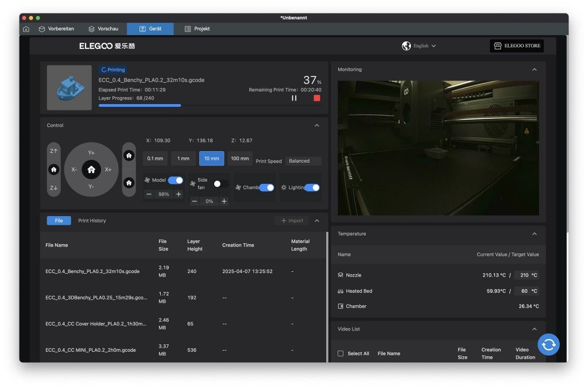Pause the current print job

(294, 98)
